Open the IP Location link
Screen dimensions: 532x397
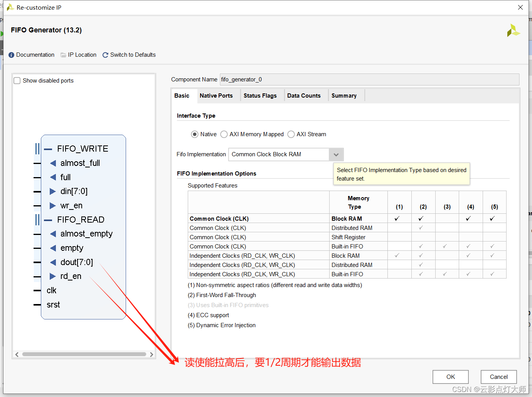82,55
